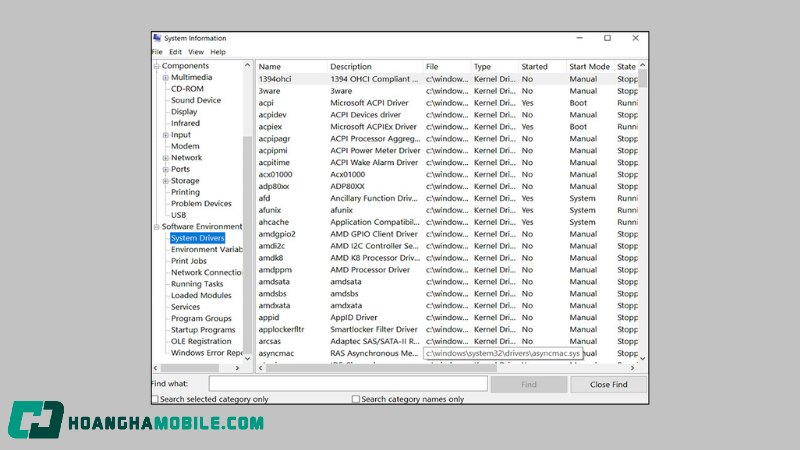Screen dimensions: 800x450
Task: Collapse the Components tree node
Action: point(157,66)
